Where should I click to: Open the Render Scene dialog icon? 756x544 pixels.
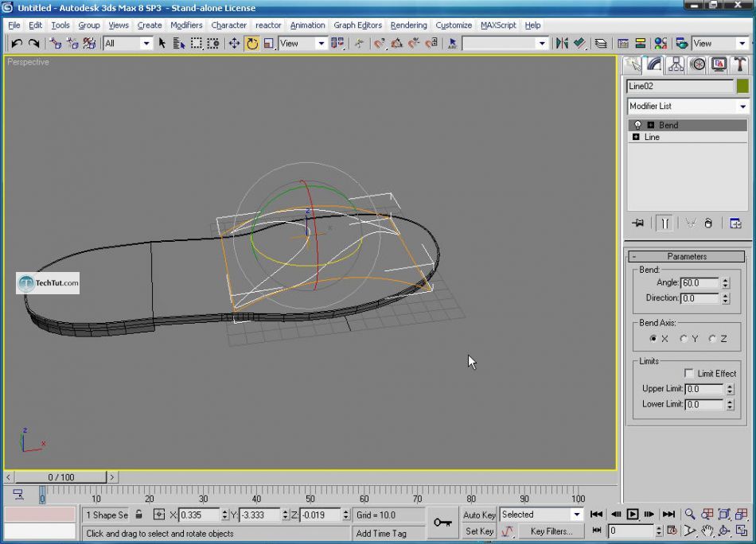(x=682, y=44)
